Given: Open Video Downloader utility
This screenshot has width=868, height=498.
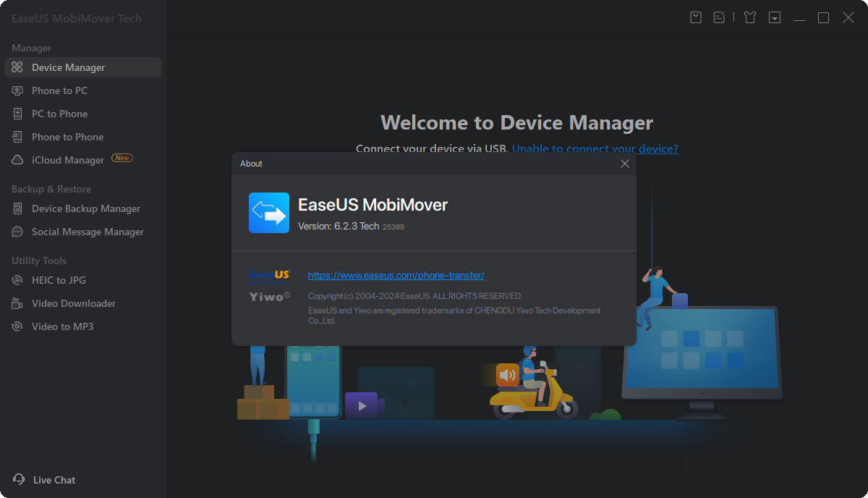Looking at the screenshot, I should click(82, 303).
